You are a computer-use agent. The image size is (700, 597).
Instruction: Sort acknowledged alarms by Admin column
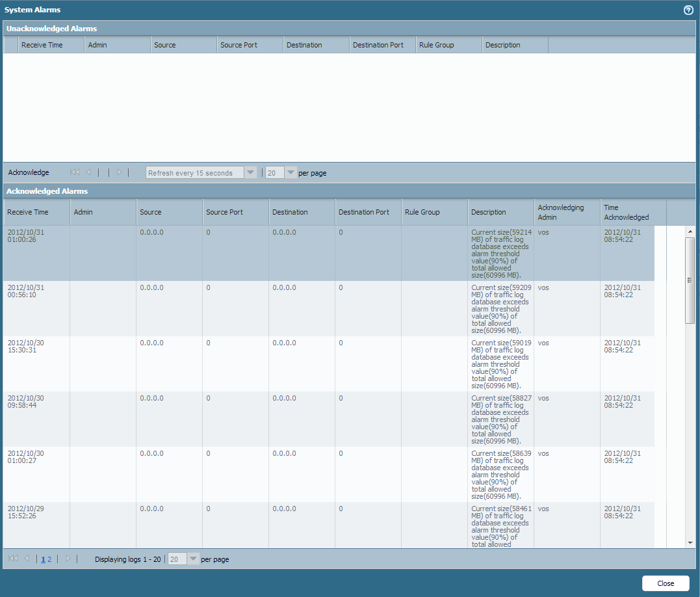point(103,212)
